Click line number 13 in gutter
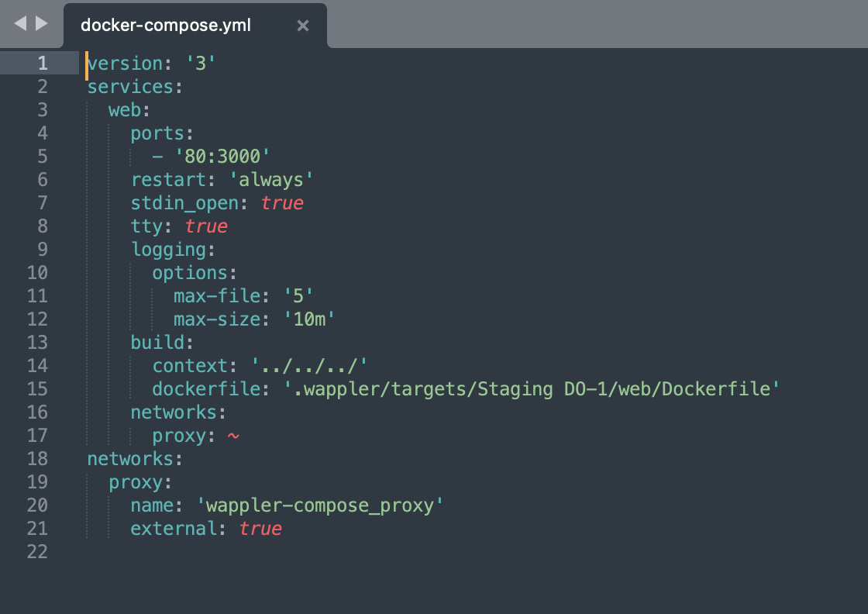868x614 pixels. tap(37, 342)
